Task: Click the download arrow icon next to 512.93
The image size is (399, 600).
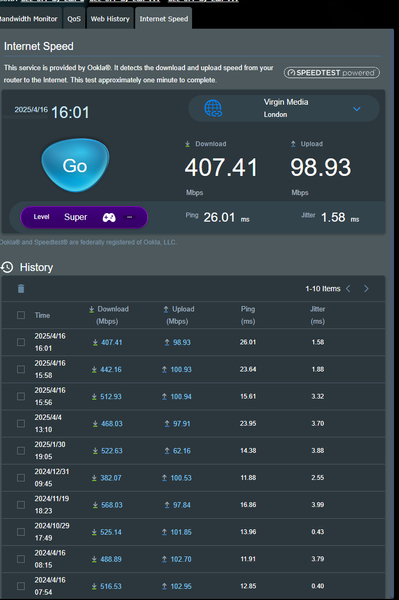Action: (x=94, y=397)
